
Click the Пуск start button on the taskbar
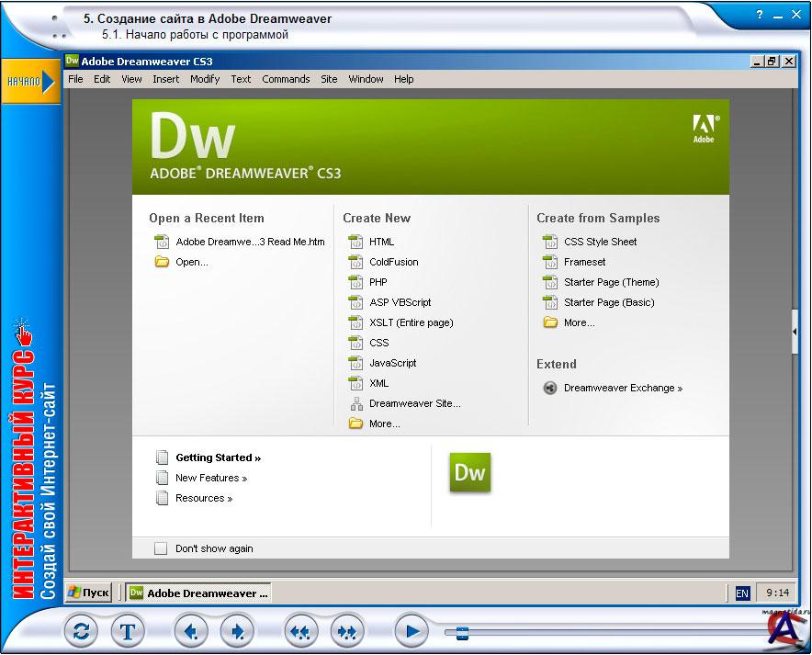pyautogui.click(x=88, y=593)
